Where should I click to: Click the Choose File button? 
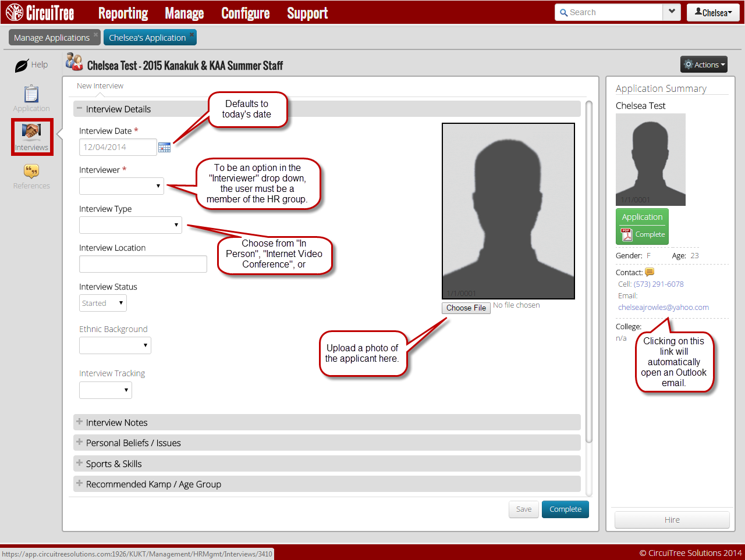(466, 308)
